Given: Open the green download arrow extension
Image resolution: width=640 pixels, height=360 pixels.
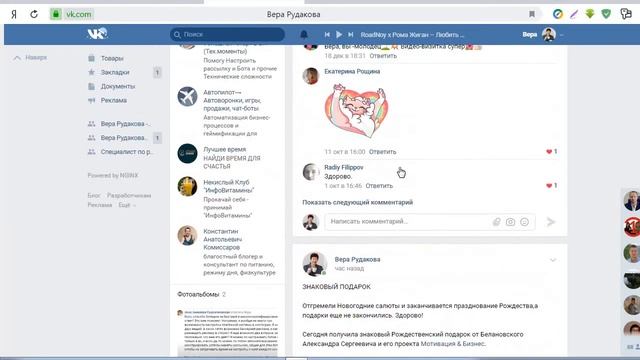Looking at the screenshot, I should pyautogui.click(x=590, y=14).
